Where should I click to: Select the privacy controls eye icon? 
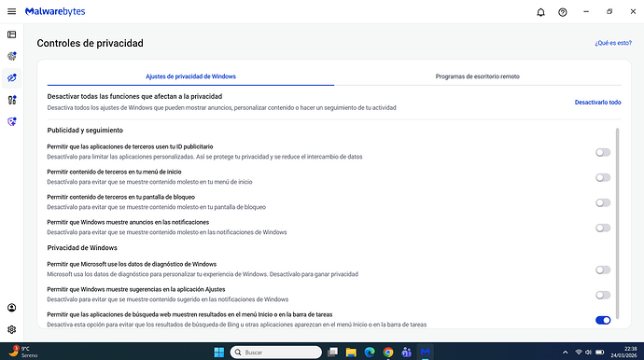(11, 78)
